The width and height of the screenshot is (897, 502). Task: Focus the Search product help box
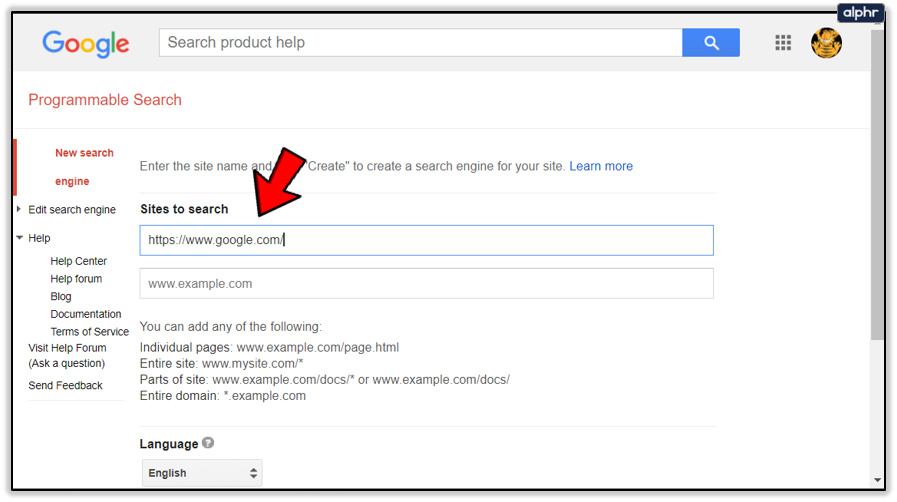coord(420,42)
